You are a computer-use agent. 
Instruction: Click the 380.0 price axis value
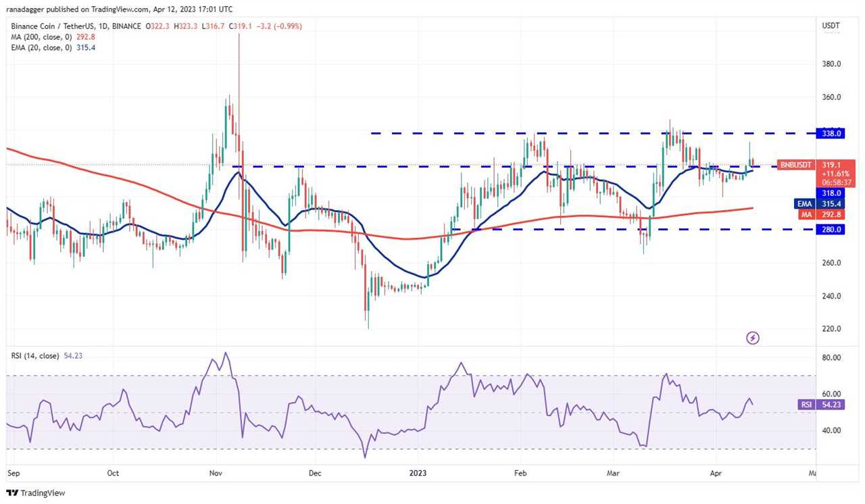(x=831, y=64)
